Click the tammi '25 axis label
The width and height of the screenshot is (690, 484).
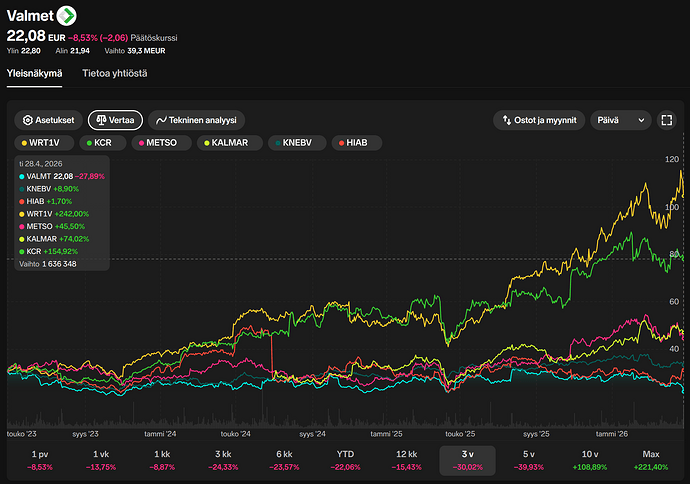(386, 434)
